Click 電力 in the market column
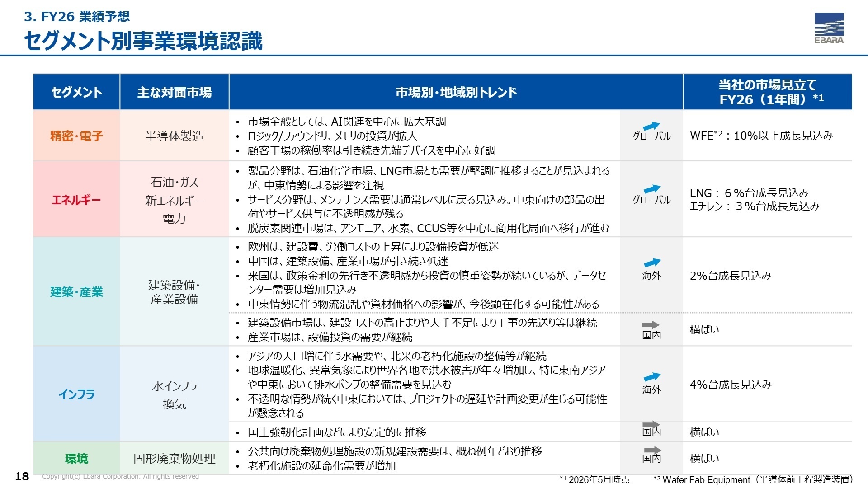 (x=174, y=218)
